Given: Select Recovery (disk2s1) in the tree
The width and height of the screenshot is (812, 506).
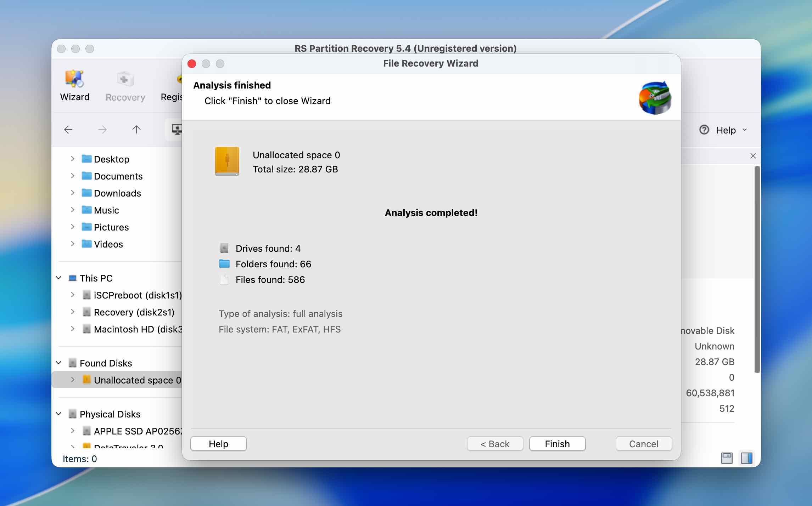Looking at the screenshot, I should 134,312.
